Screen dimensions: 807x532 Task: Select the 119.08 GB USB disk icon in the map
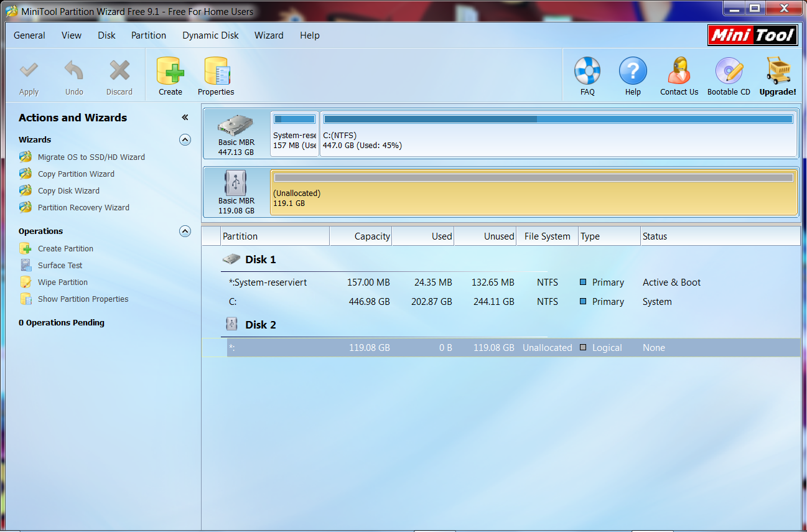pos(236,184)
